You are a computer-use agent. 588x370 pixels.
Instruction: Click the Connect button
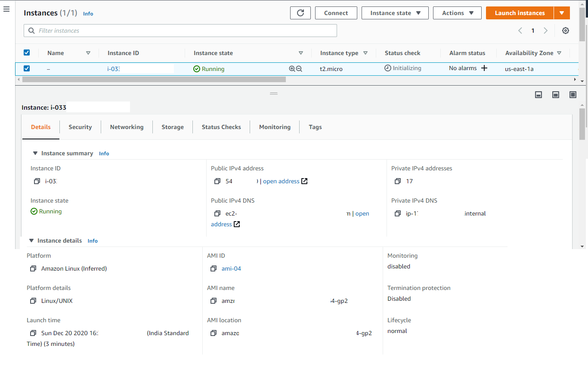click(336, 13)
